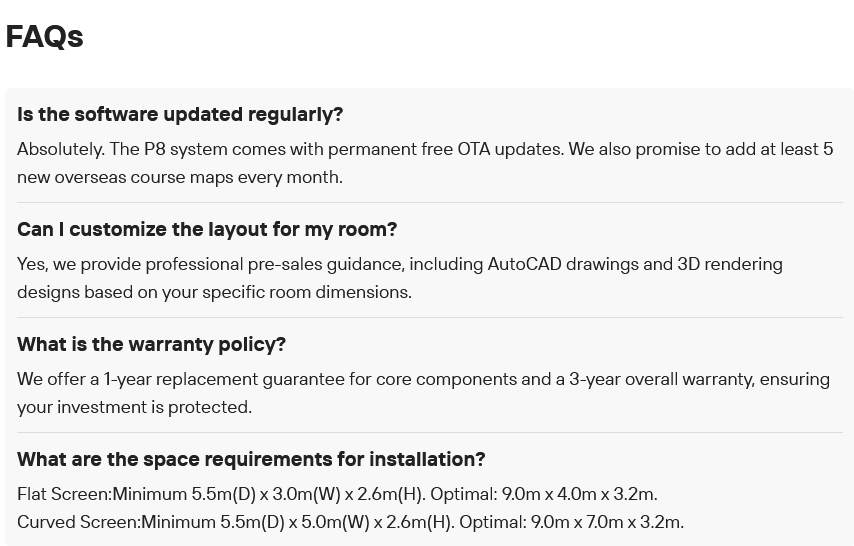Click 'your investment is protected' line
The width and height of the screenshot is (854, 546).
(135, 407)
